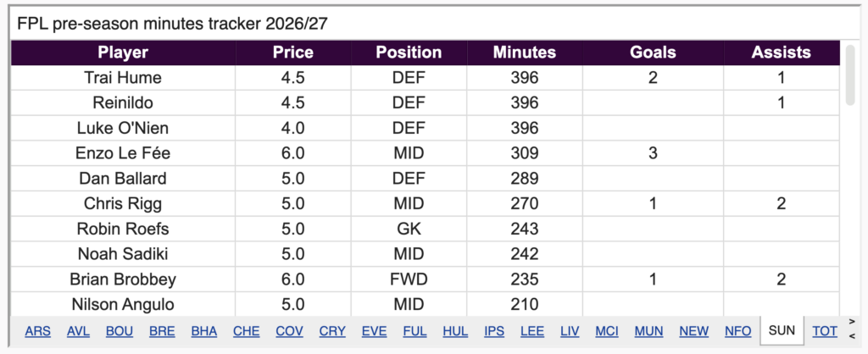This screenshot has width=868, height=354.
Task: Click the vertical scrollbar thumb
Action: coord(850,75)
